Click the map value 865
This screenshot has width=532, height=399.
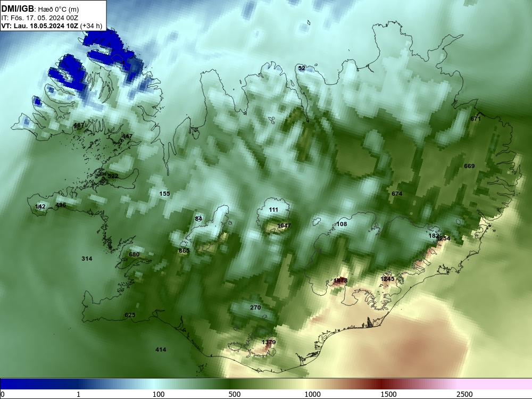pos(184,251)
